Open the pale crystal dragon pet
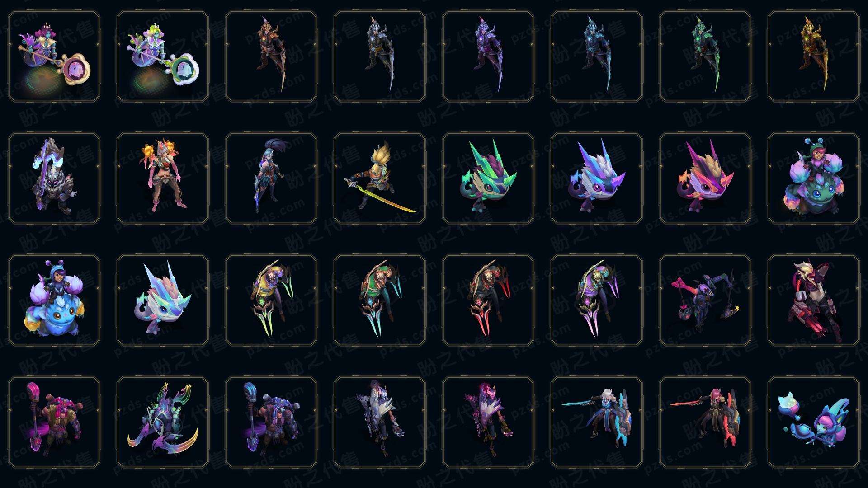 tap(163, 300)
